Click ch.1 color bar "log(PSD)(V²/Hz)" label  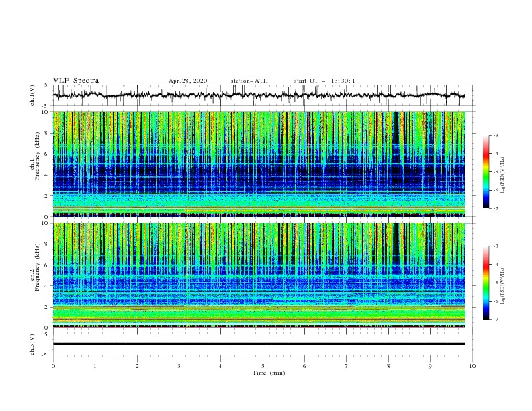(503, 175)
